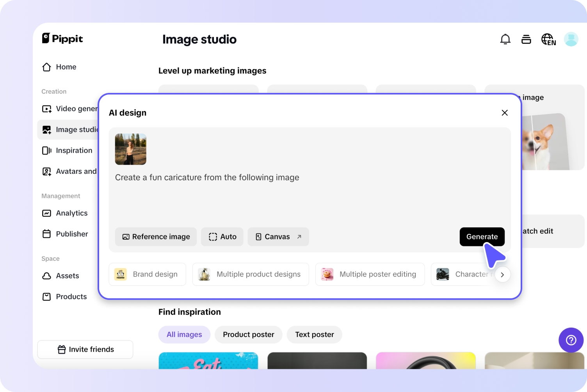The height and width of the screenshot is (392, 587).
Task: Select the Text poster tab
Action: 315,335
